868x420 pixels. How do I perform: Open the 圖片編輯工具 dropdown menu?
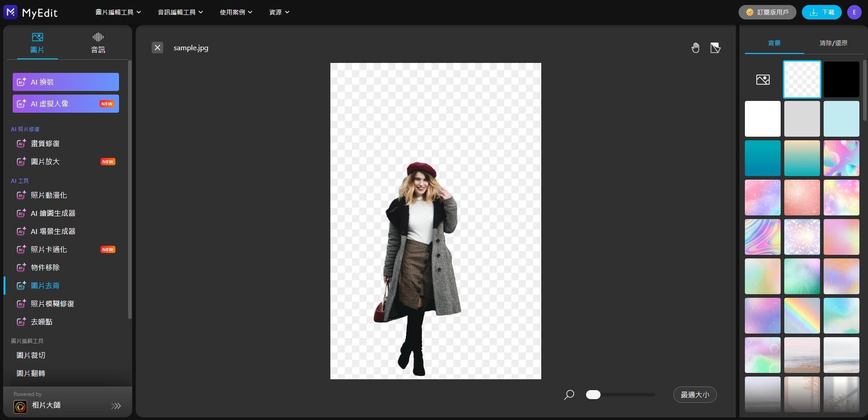(x=118, y=12)
